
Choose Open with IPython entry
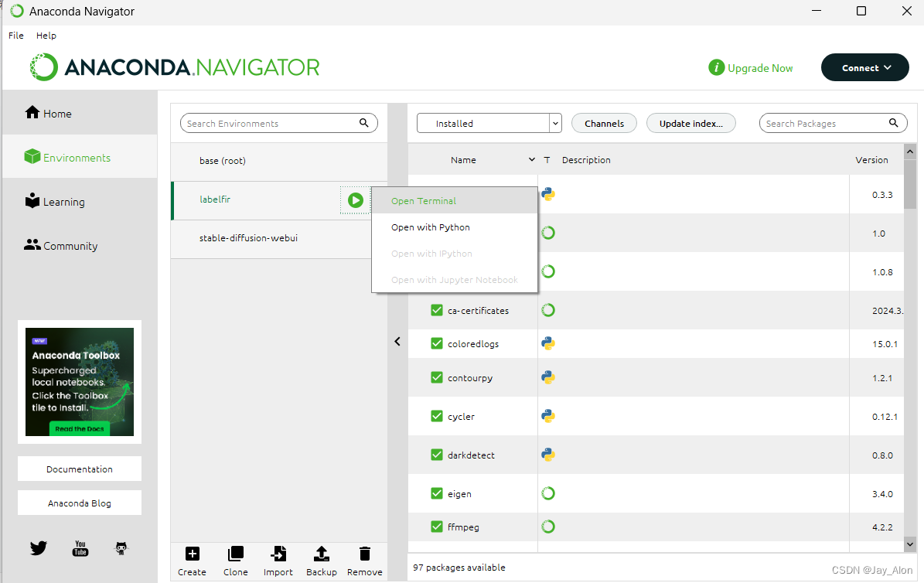point(455,254)
